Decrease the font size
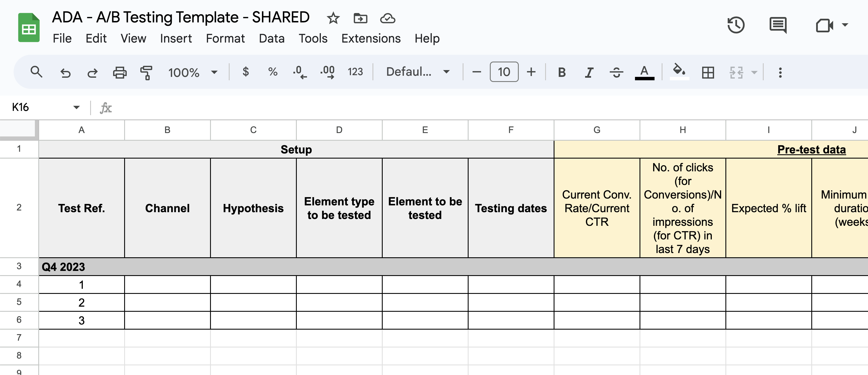Screen dimensions: 868x375 (x=477, y=72)
